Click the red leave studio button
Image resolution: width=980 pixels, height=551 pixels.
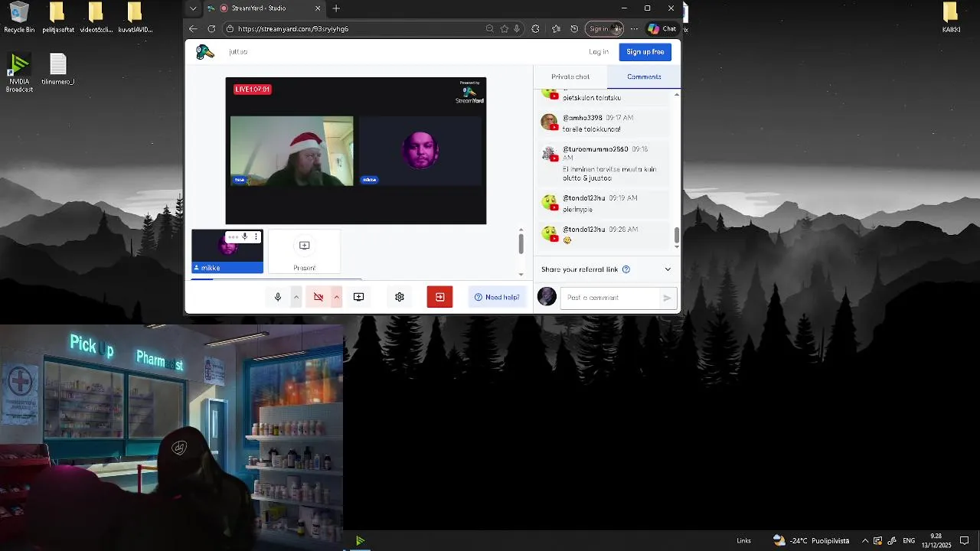coord(439,297)
